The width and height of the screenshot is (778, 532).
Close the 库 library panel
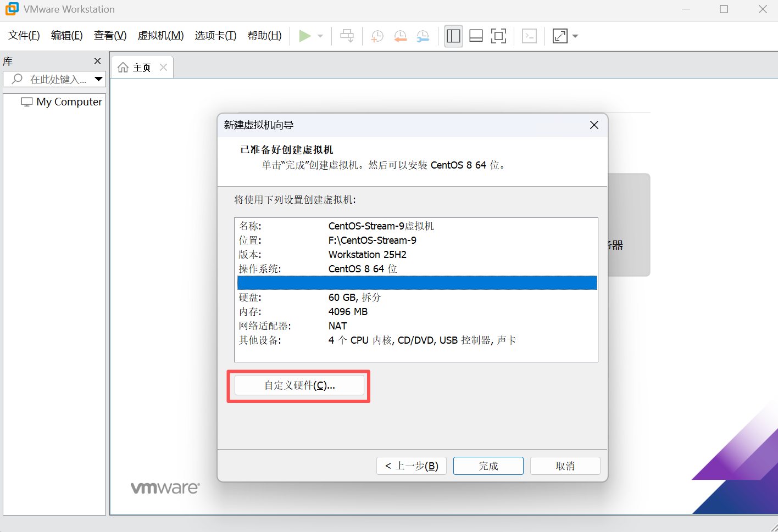tap(98, 61)
